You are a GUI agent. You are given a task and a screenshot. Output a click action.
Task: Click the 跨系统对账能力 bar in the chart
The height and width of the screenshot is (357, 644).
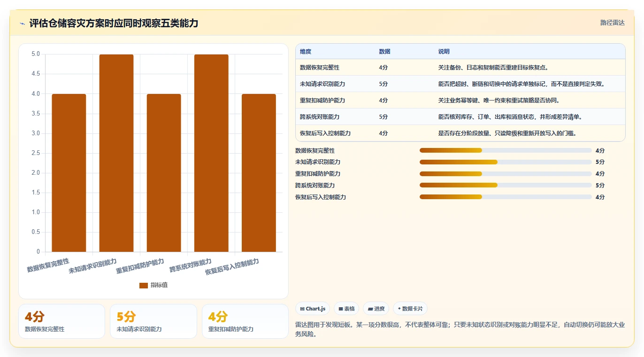[x=211, y=153]
